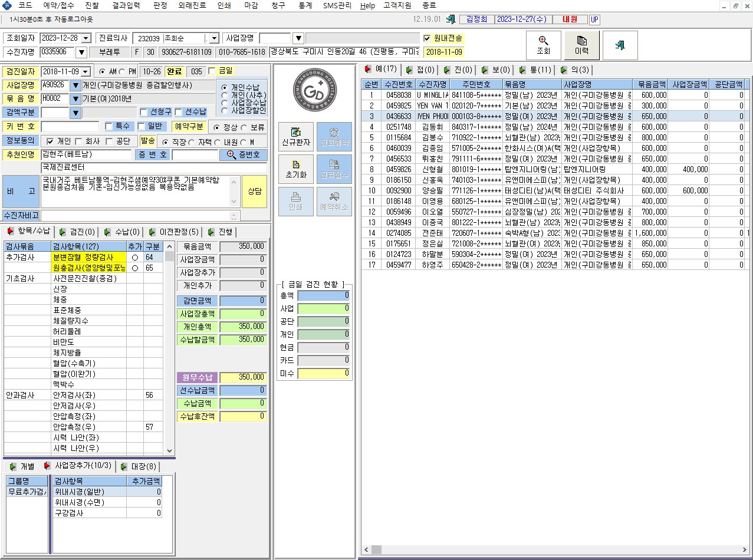This screenshot has width=753, height=560.
Task: Open the 이력 history button
Action: (581, 45)
